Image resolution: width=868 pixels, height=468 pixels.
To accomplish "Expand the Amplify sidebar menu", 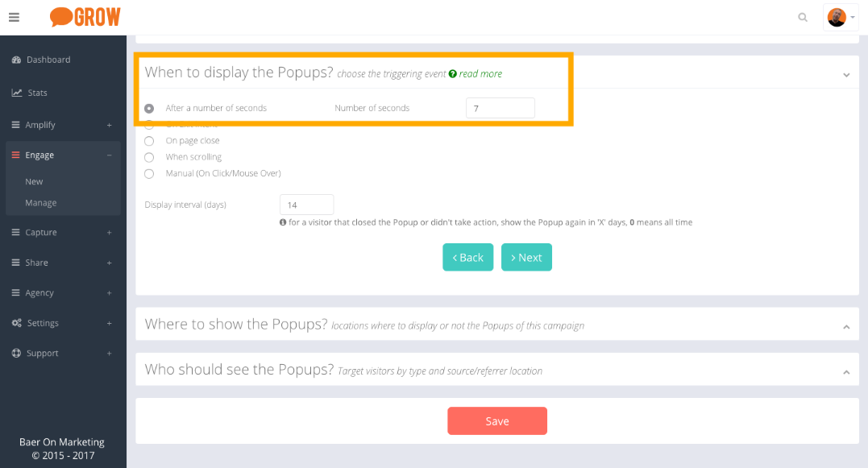I will pos(109,125).
